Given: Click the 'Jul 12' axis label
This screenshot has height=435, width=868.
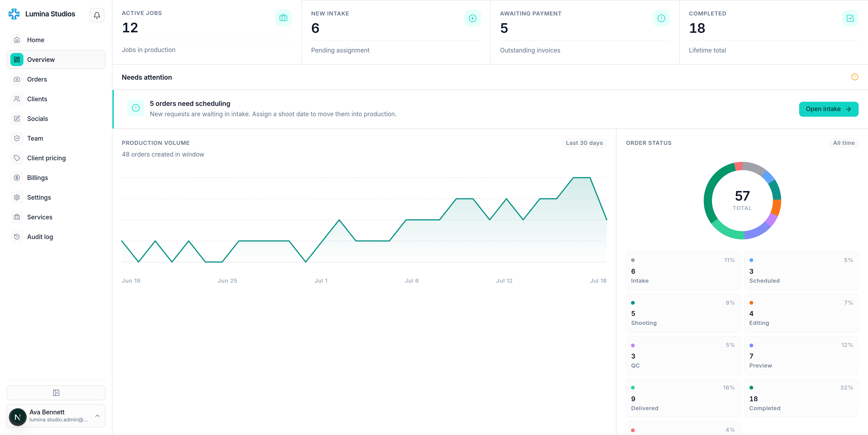Looking at the screenshot, I should point(504,281).
